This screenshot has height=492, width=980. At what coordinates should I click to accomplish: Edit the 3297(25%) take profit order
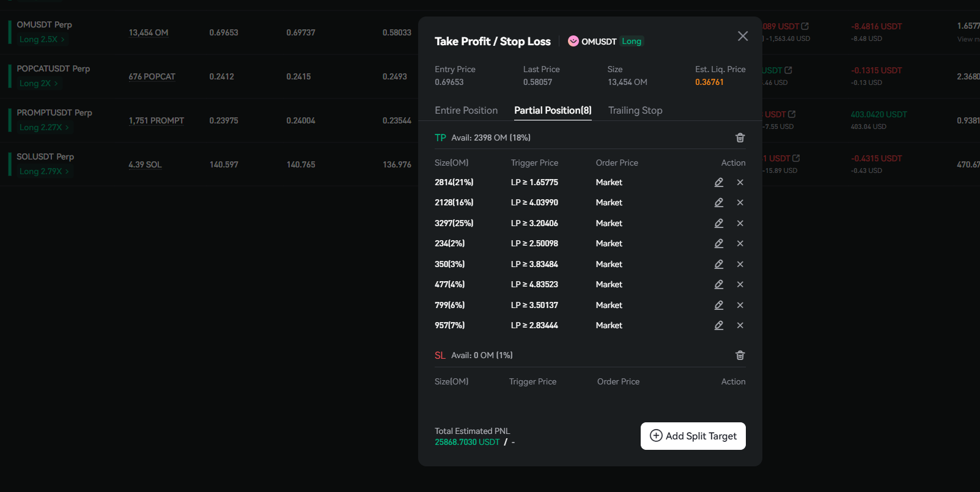click(719, 224)
